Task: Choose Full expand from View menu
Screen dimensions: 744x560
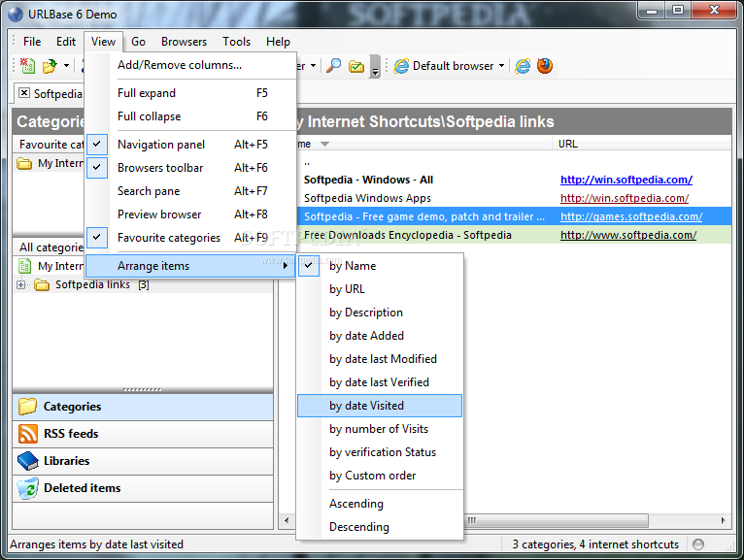Action: tap(192, 93)
